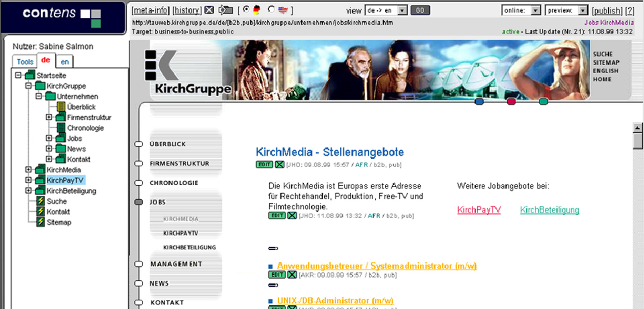Click the Chronologie page icon in tree
644x309 pixels.
click(61, 128)
